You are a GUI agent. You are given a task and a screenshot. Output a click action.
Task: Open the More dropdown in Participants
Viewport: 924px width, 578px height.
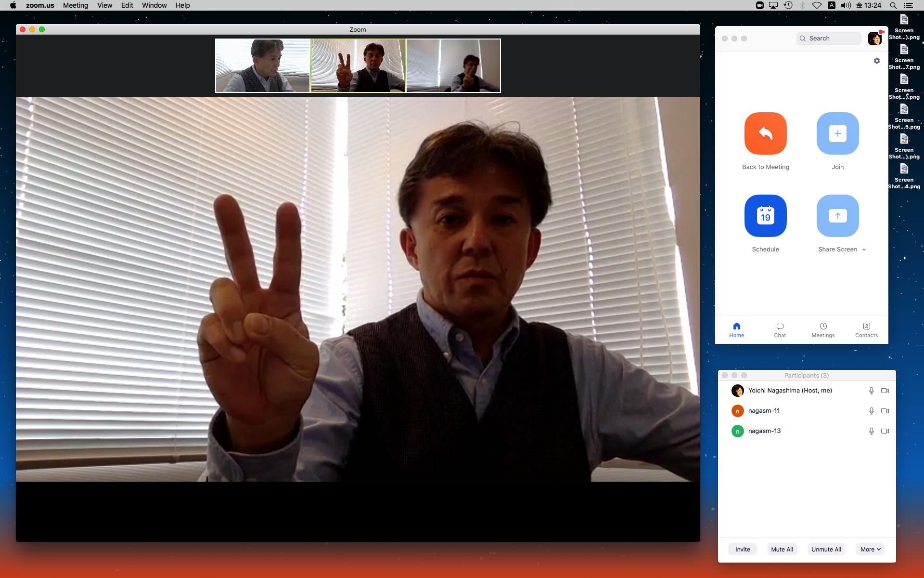(x=870, y=549)
